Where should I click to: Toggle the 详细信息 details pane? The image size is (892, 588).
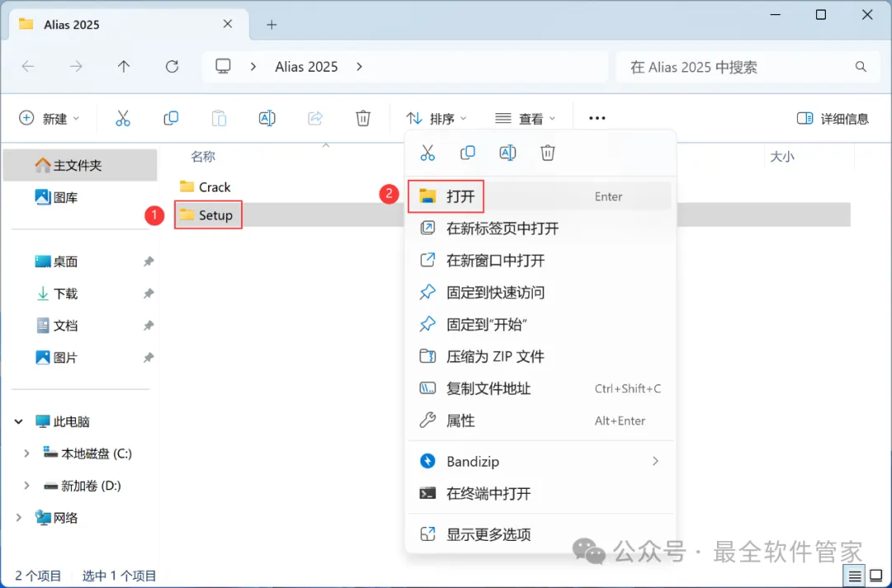click(x=833, y=118)
